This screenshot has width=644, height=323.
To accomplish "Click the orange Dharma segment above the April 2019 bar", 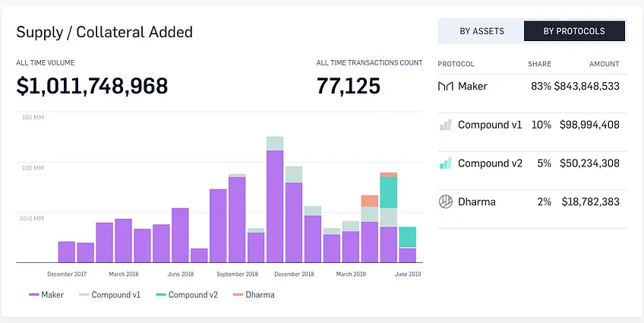I will [x=370, y=201].
